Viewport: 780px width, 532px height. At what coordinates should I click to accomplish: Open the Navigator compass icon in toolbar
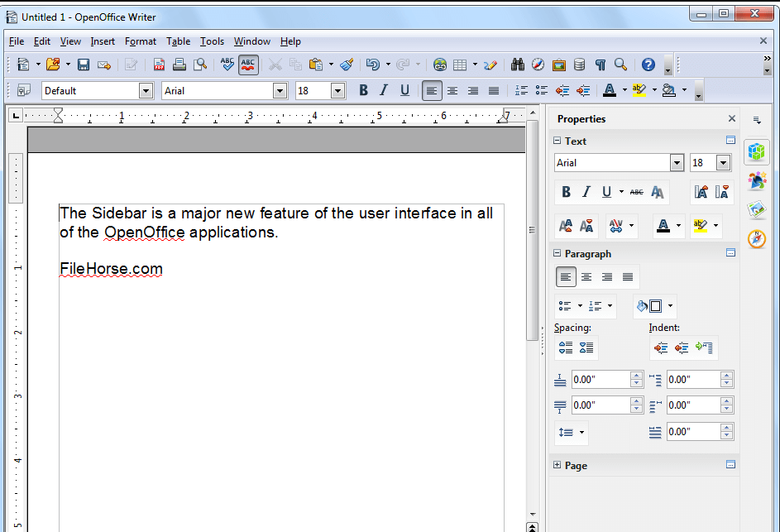(538, 65)
